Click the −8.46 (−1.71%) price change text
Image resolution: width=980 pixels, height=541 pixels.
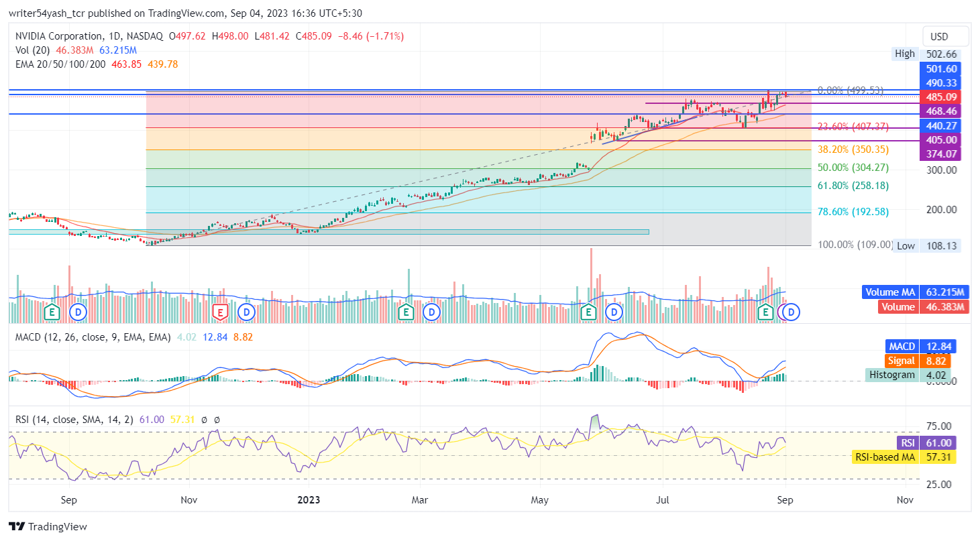tap(371, 36)
